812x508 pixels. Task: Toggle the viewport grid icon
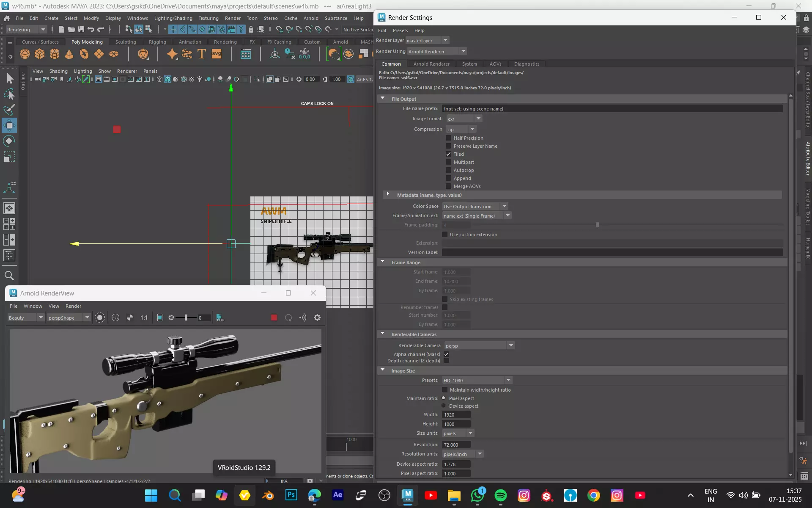99,80
